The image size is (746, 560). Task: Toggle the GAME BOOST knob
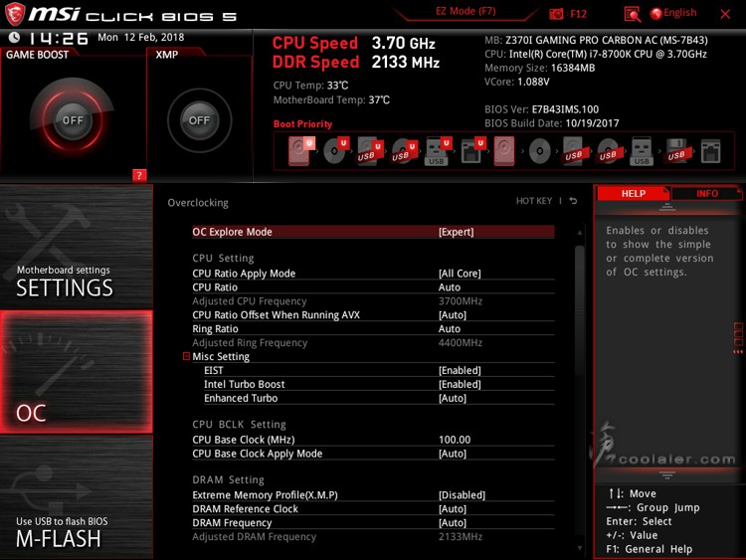tap(73, 120)
